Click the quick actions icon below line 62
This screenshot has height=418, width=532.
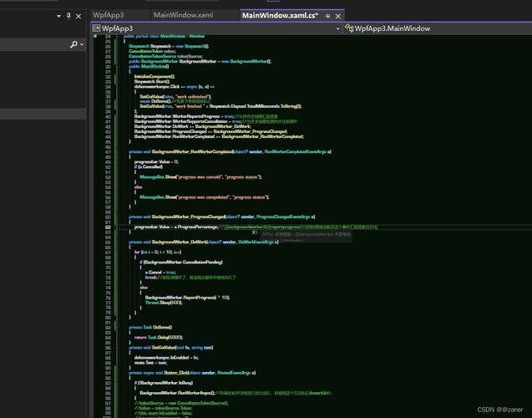click(256, 232)
